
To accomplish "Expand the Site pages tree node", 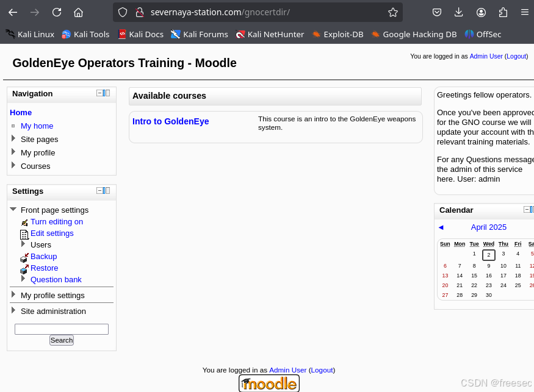I will tap(13, 138).
